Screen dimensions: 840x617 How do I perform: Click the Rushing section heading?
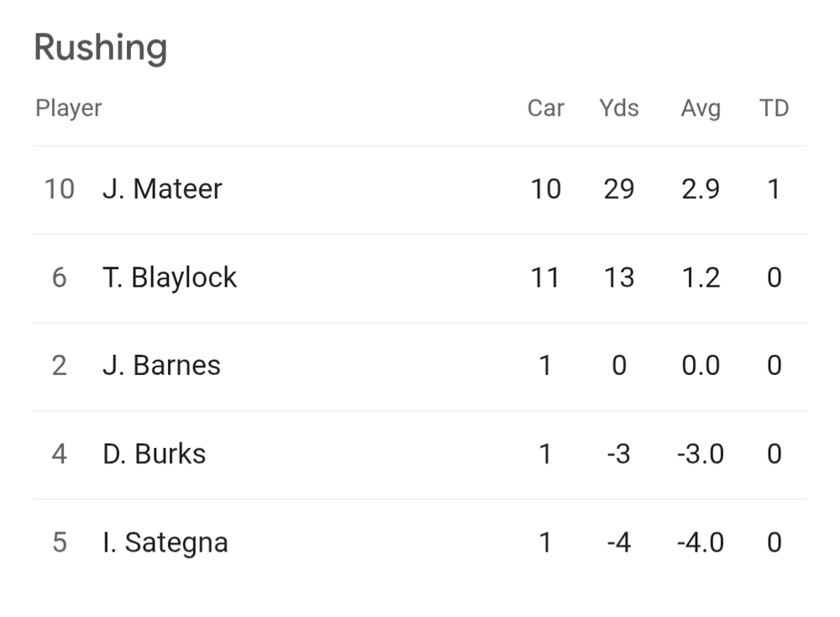click(x=101, y=48)
